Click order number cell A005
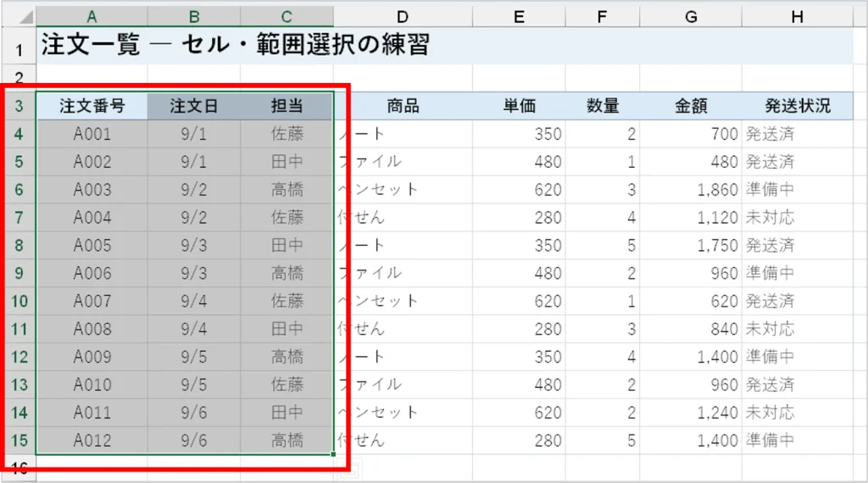The height and width of the screenshot is (483, 868). point(92,245)
